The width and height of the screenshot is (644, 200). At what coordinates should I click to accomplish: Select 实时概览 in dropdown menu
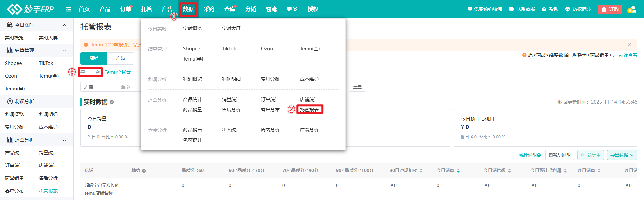click(x=193, y=28)
